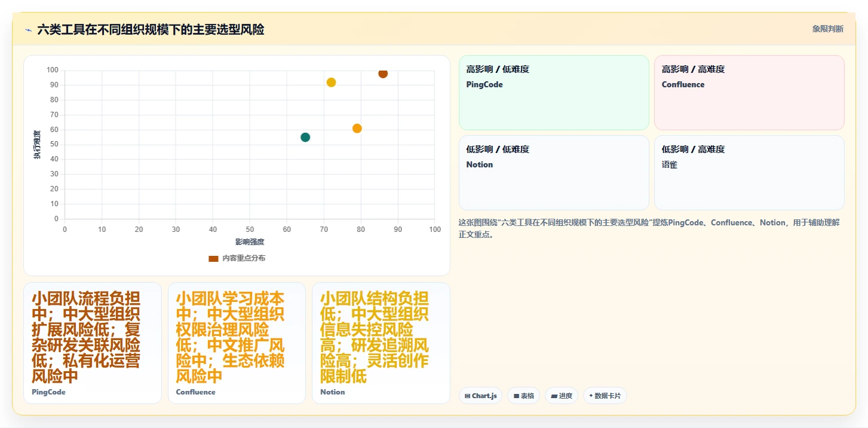Click the lightning icon beside the title
The height and width of the screenshot is (428, 868).
pyautogui.click(x=28, y=30)
